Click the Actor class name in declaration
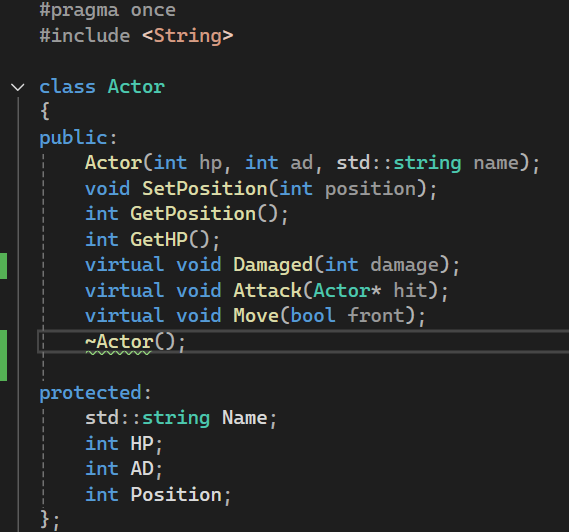The image size is (569, 532). [136, 87]
